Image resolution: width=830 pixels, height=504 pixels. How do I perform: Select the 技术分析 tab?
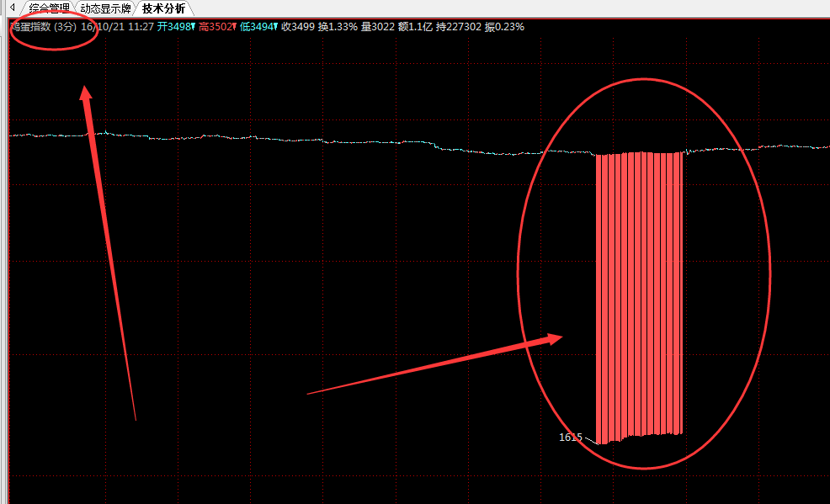coord(163,8)
